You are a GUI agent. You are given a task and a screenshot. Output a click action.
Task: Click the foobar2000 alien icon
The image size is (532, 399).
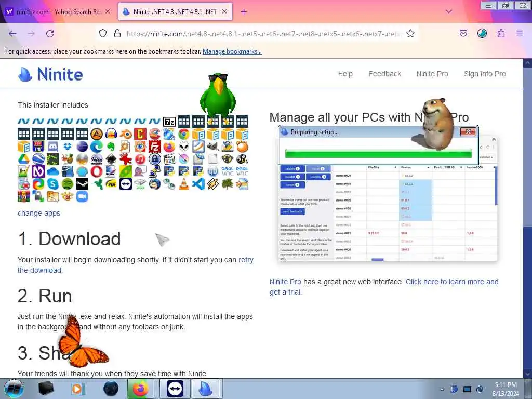tap(184, 147)
